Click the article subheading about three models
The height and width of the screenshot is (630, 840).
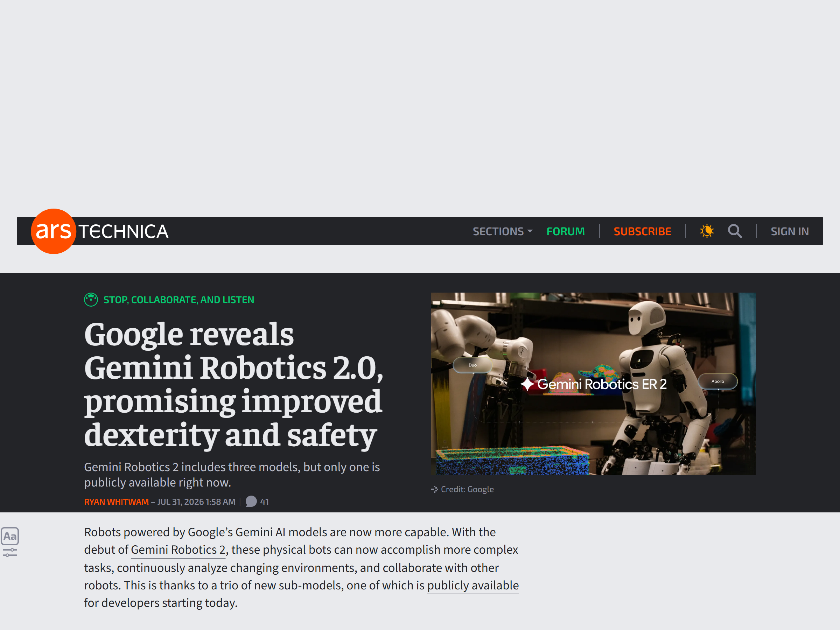232,474
